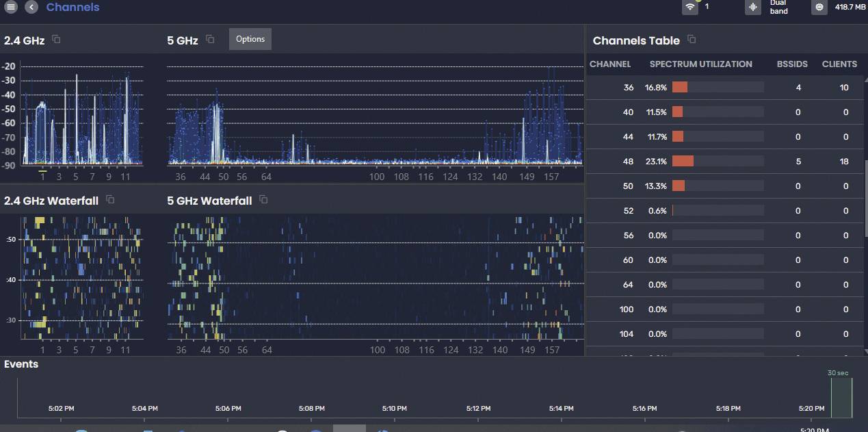Select the Wi-Fi adapter status icon
The image size is (868, 432).
pyautogui.click(x=690, y=7)
